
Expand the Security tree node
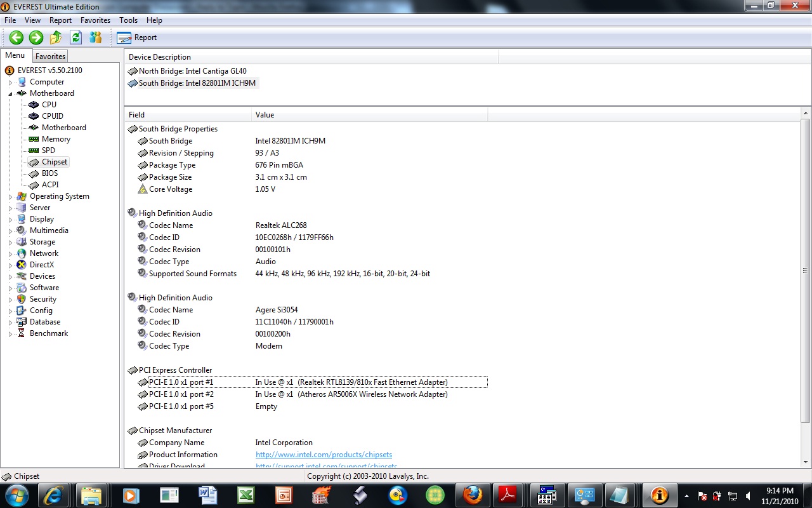pyautogui.click(x=11, y=300)
